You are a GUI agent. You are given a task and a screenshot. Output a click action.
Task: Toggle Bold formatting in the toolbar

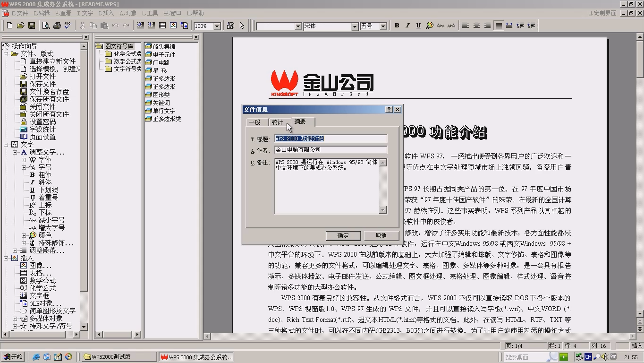397,26
